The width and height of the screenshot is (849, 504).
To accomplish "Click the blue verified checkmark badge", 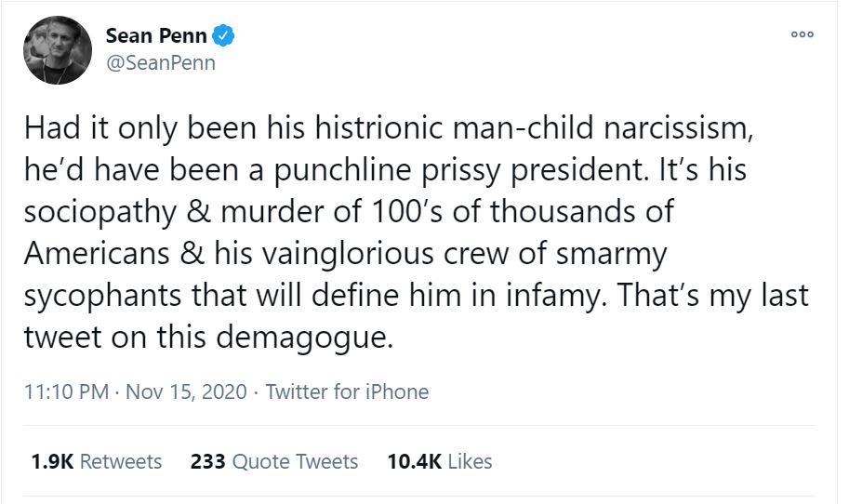I will [224, 37].
